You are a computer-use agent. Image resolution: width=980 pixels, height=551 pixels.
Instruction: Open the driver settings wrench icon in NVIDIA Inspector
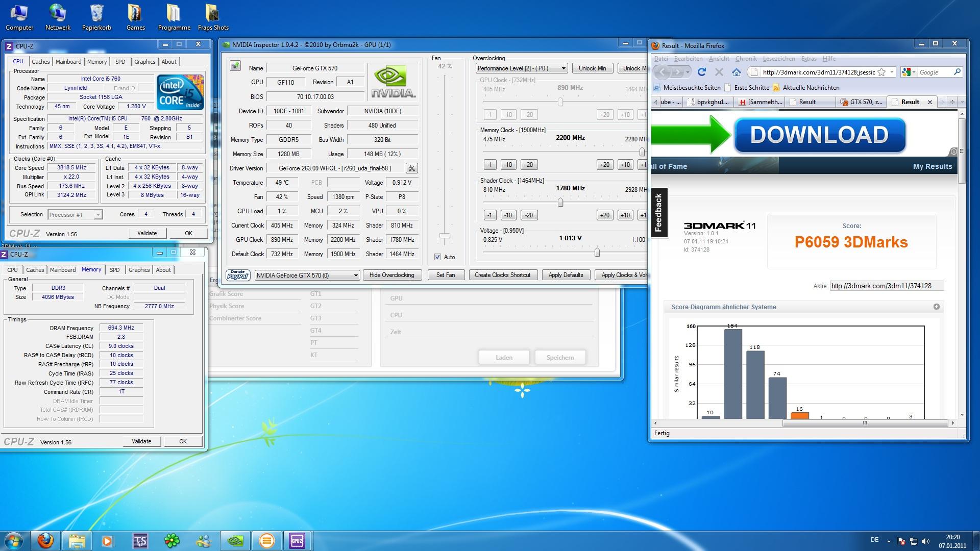[x=411, y=168]
